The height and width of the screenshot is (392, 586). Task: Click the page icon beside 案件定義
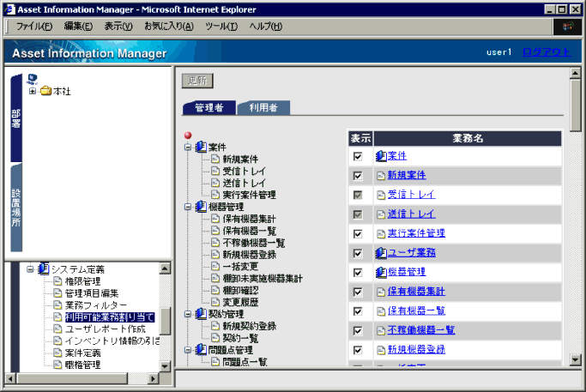(57, 353)
